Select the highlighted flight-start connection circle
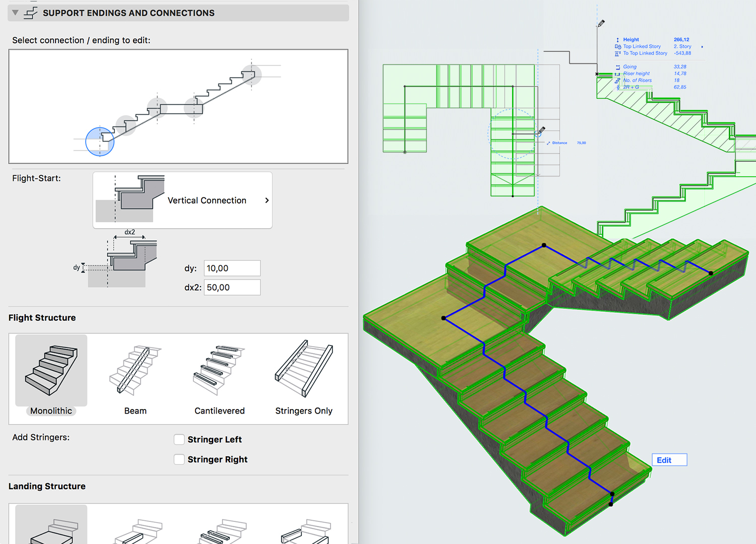This screenshot has width=756, height=544. point(100,142)
